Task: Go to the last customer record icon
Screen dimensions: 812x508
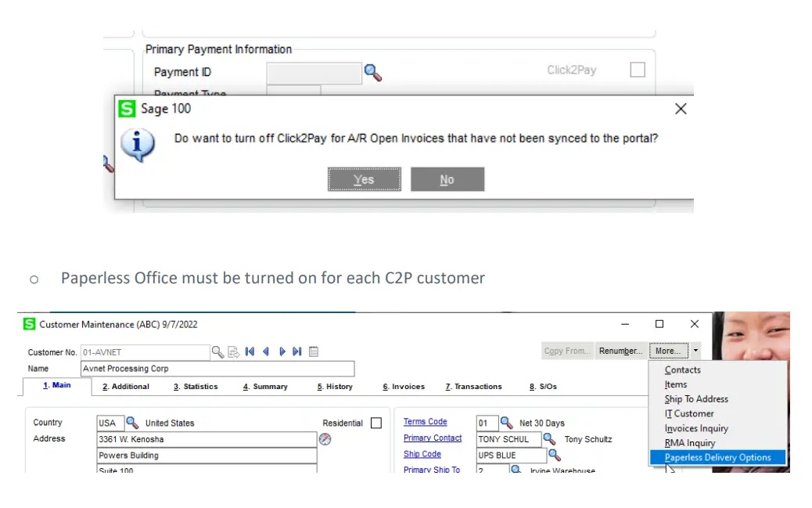Action: 296,351
